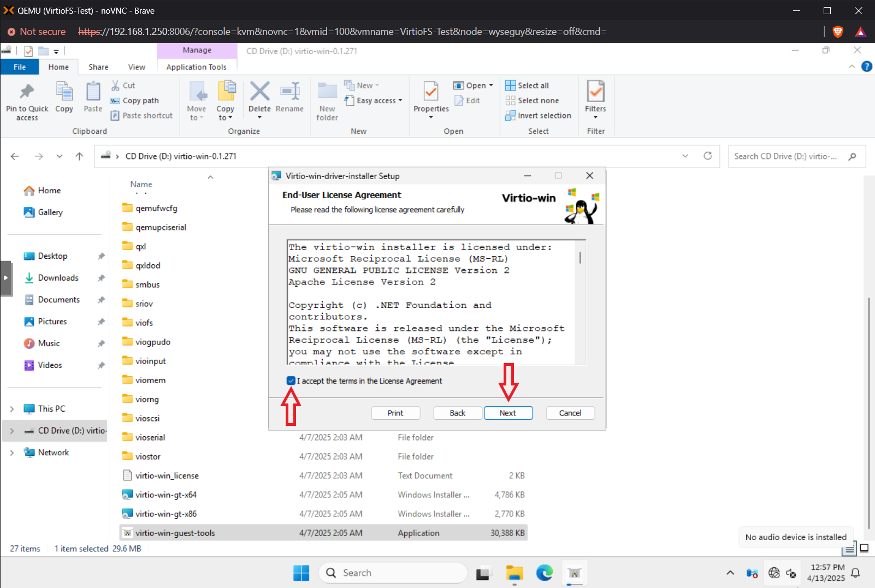This screenshot has width=875, height=588.
Task: Click the Windows taskbar Search box
Action: (x=393, y=573)
